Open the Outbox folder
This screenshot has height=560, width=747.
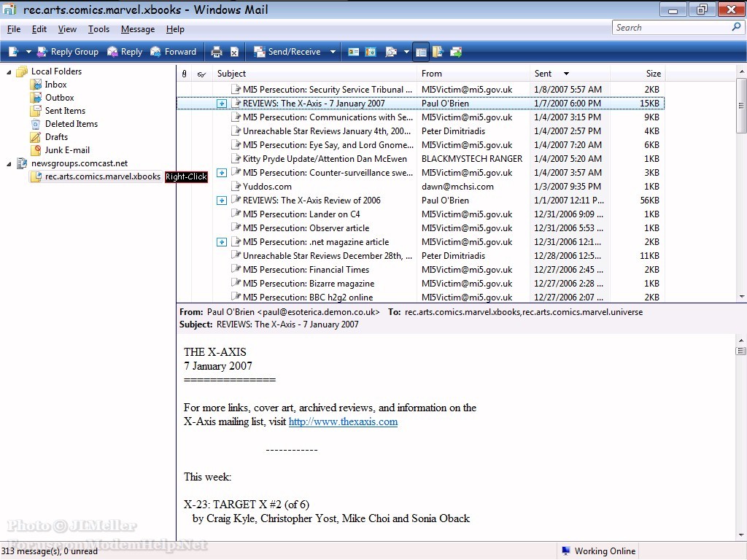point(60,98)
